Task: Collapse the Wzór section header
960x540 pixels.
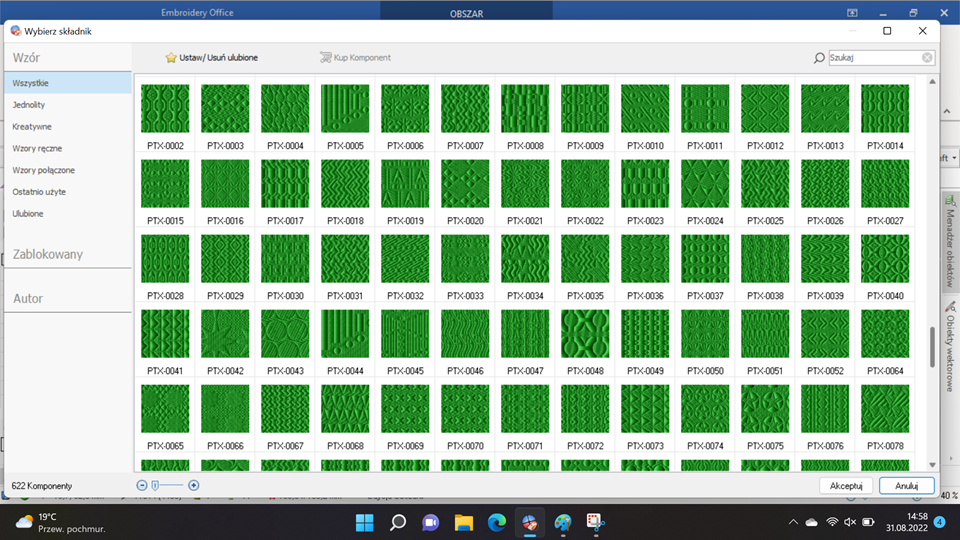Action: click(26, 58)
